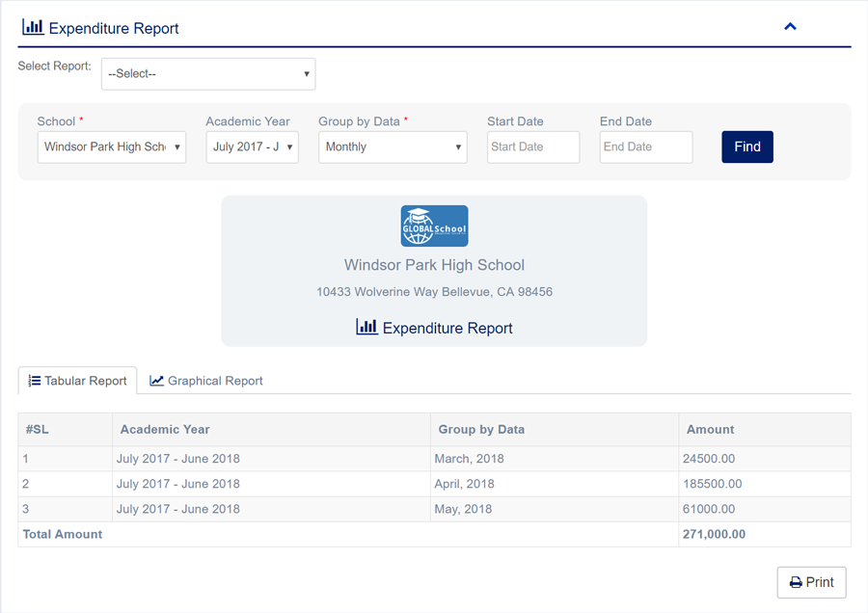Switch to the Tabular Report tab

77,381
